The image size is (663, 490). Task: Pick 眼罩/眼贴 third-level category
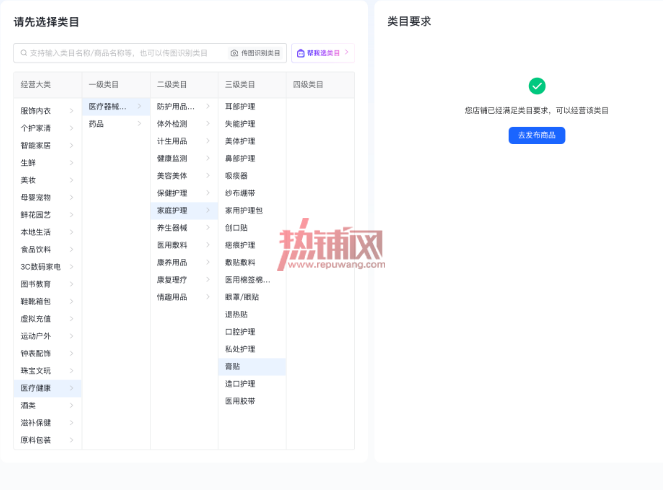[252, 297]
